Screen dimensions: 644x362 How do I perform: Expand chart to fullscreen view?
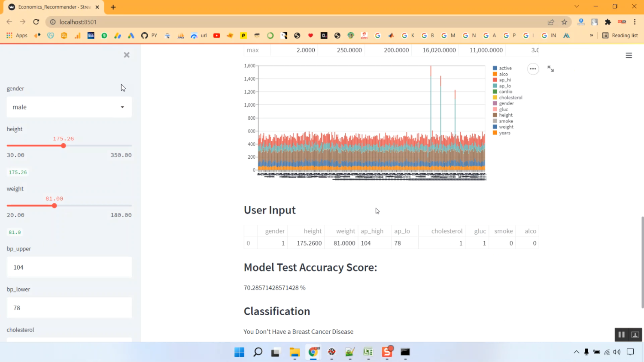tap(550, 69)
